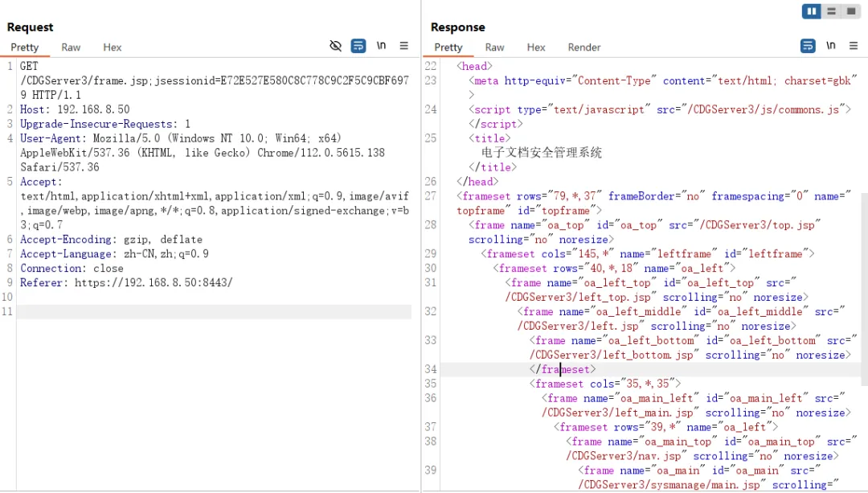
Task: Click the Upgrade-Insecure-Requests header line
Action: point(105,124)
